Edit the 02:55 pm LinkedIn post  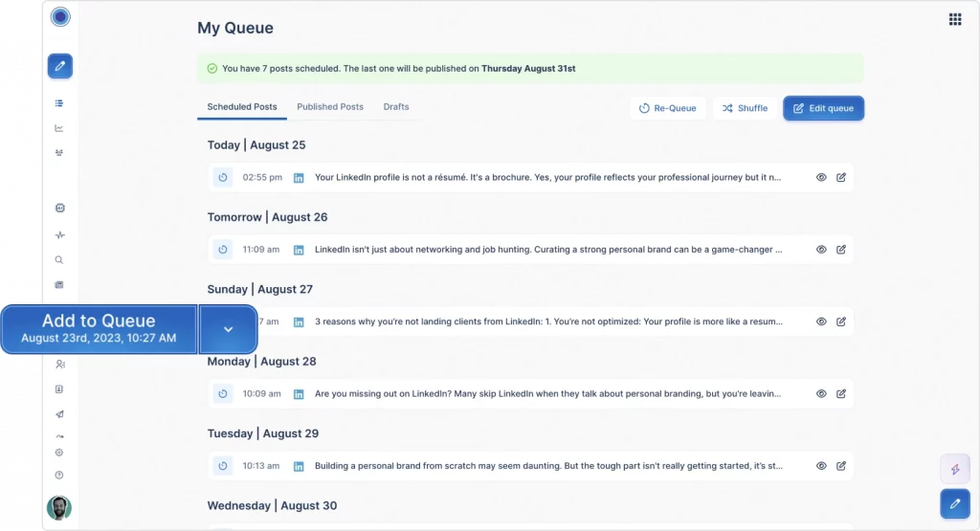coord(841,177)
